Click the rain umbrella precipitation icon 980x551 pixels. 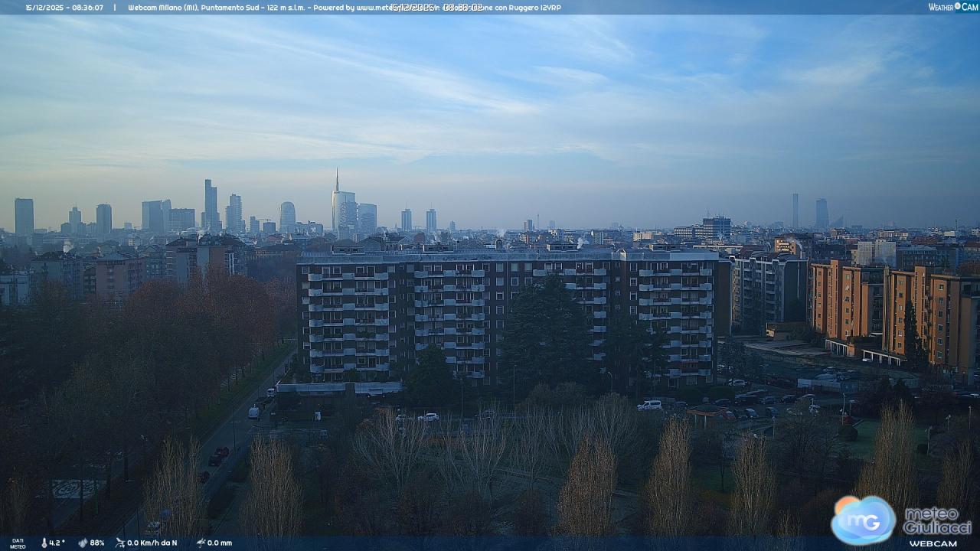pos(200,543)
